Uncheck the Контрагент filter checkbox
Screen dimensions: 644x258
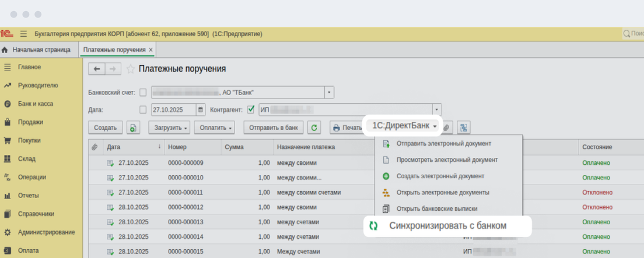[x=251, y=109]
